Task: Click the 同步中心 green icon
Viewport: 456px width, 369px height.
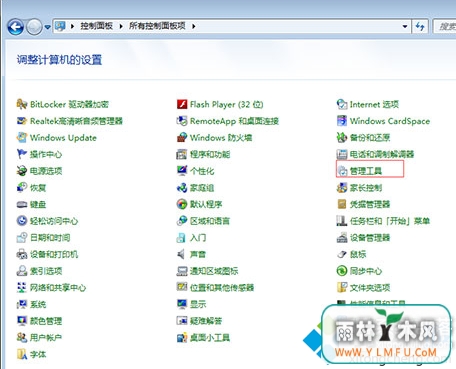Action: [342, 271]
